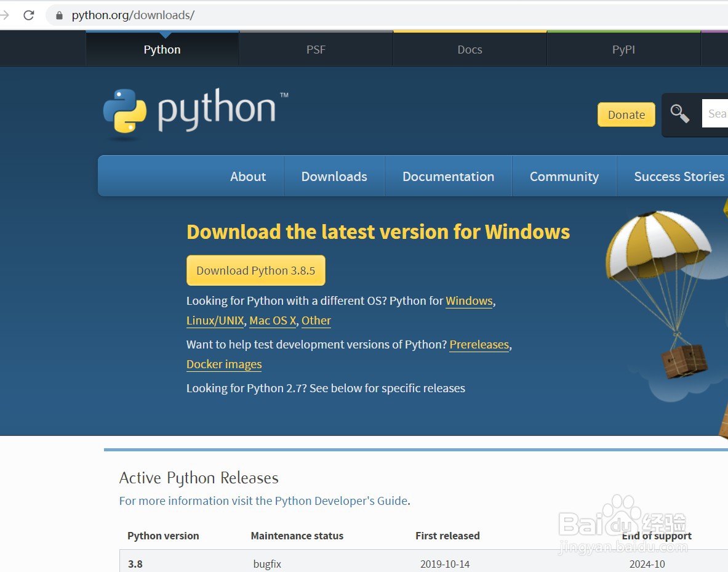Click the site search input field
This screenshot has height=572, width=728.
coord(715,113)
